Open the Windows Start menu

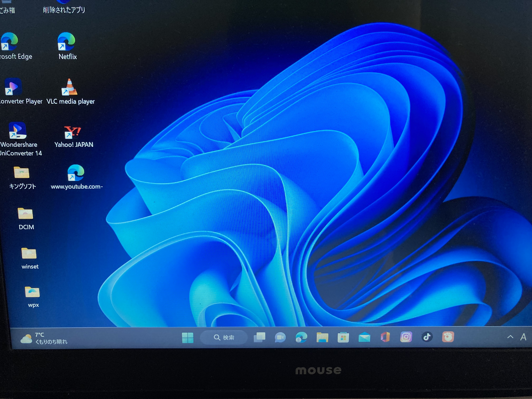coord(188,338)
